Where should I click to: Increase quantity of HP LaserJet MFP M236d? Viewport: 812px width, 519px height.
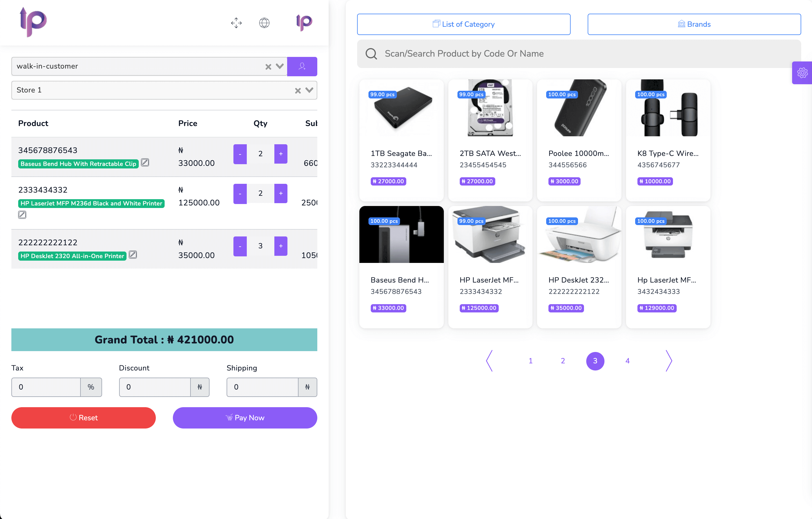281,193
